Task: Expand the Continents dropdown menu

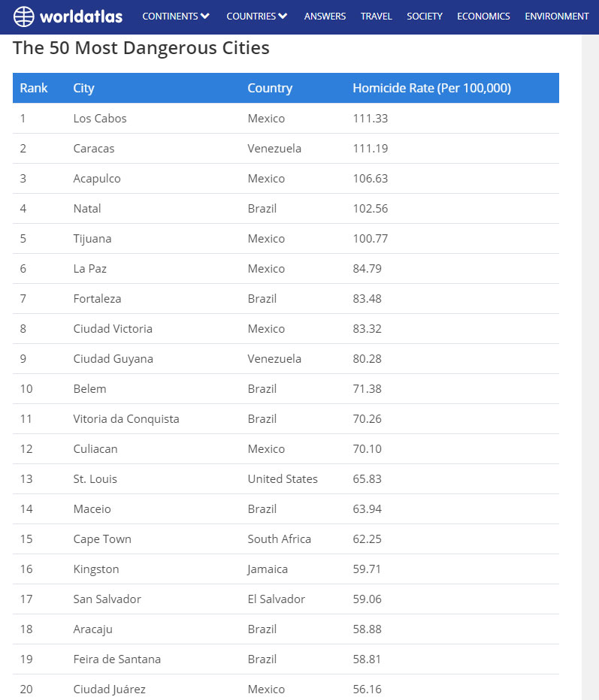Action: (x=176, y=17)
